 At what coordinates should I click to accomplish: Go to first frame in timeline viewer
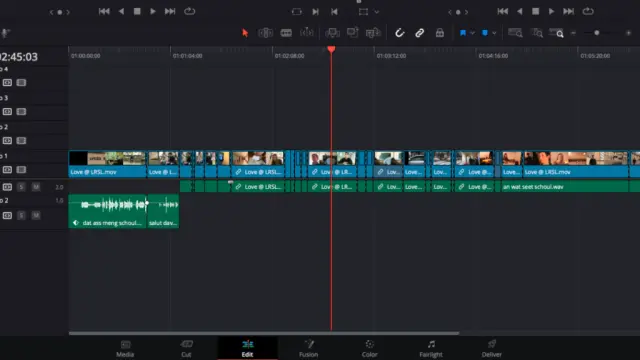click(503, 11)
